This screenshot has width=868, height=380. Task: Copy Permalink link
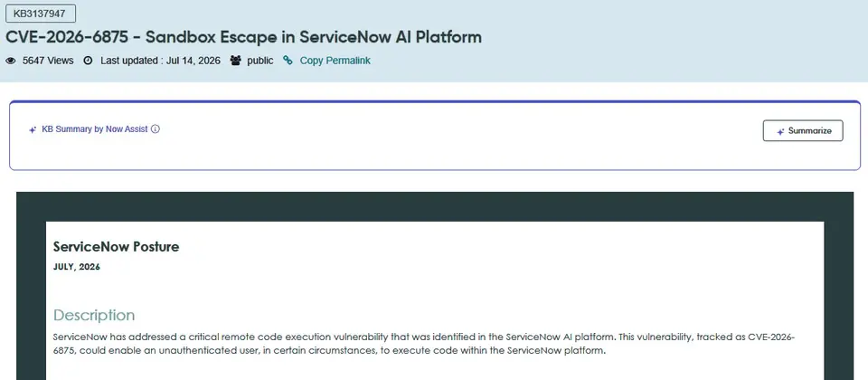click(335, 61)
